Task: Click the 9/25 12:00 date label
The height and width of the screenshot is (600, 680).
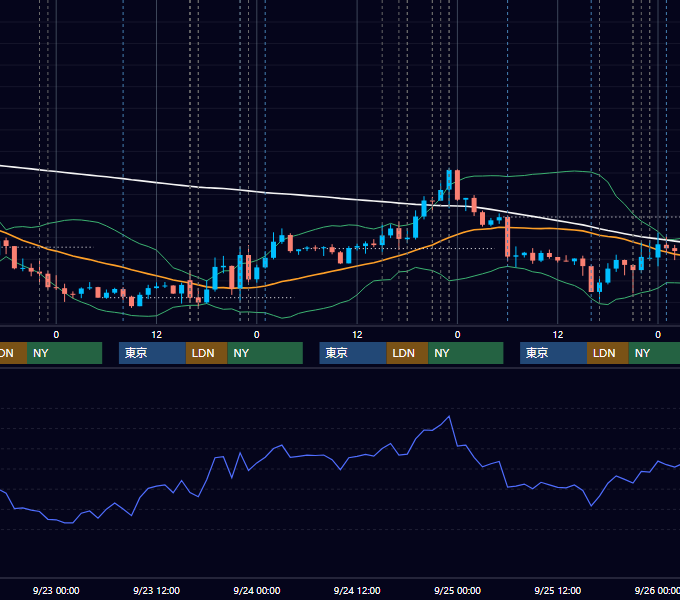Action: coord(558,590)
